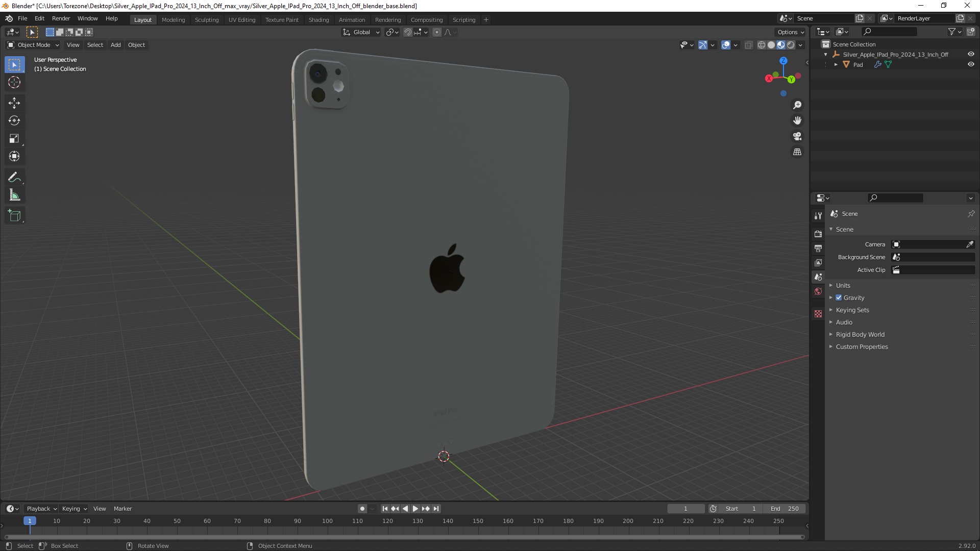Click the Camera eyedropper icon
The image size is (980, 551).
point(970,244)
